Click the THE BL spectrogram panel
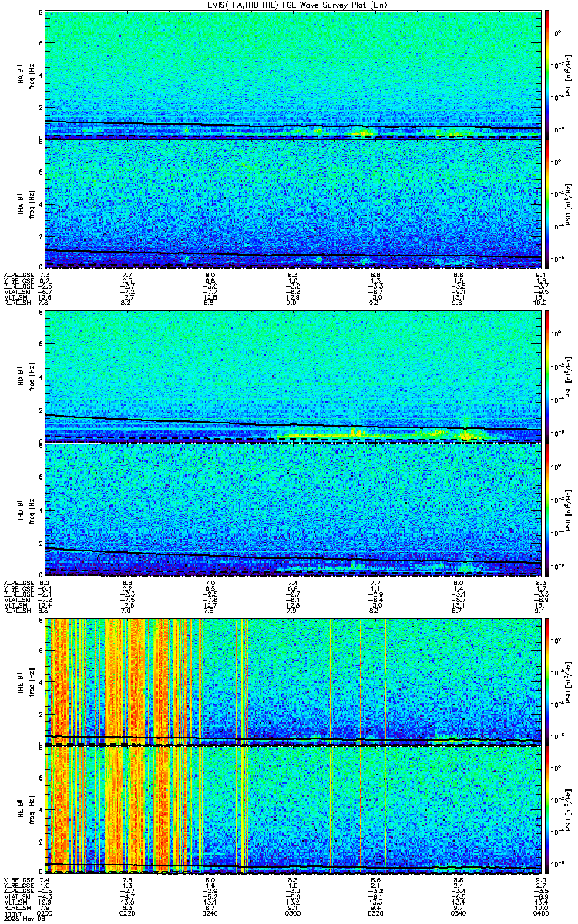 pos(293,681)
